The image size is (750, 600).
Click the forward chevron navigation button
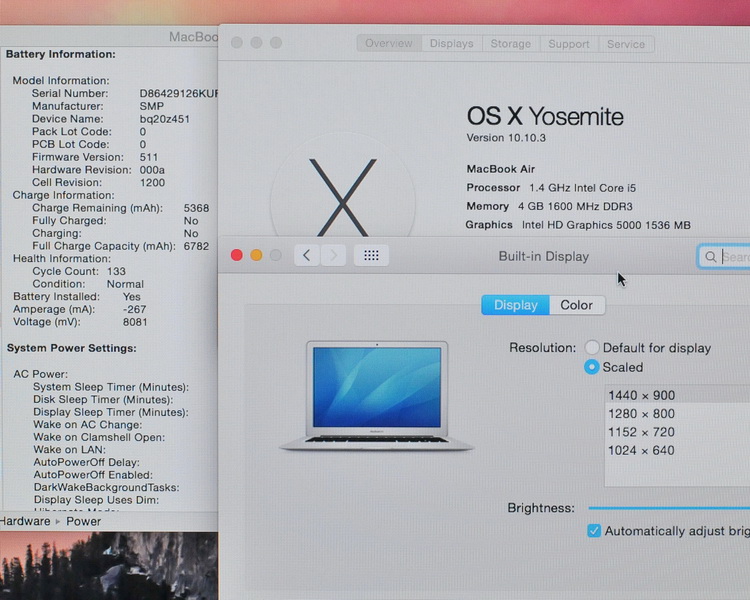tap(333, 256)
